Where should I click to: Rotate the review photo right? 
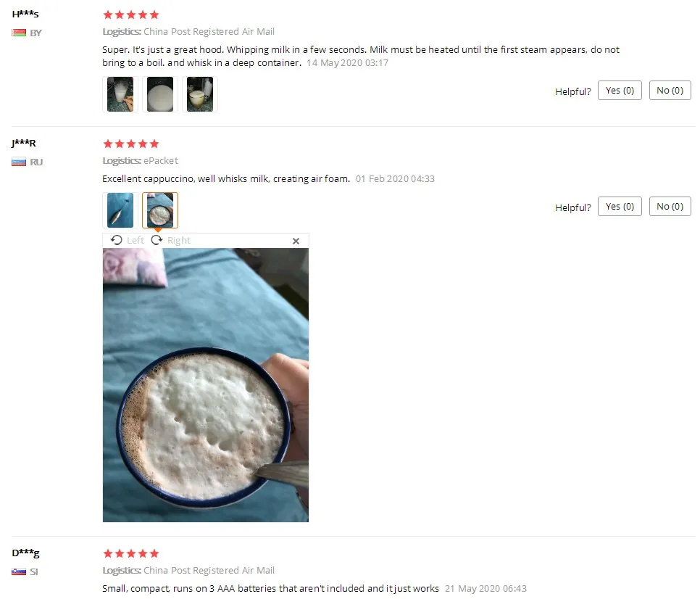(170, 240)
